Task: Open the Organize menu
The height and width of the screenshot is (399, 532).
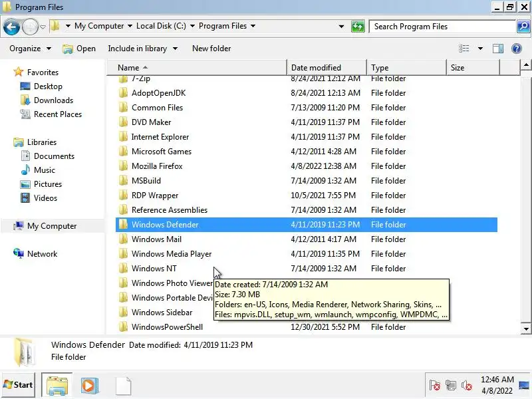Action: click(30, 49)
